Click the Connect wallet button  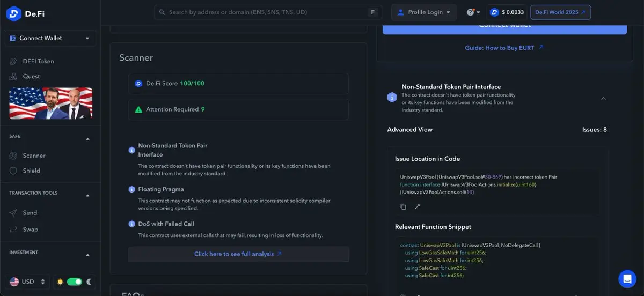click(x=504, y=28)
